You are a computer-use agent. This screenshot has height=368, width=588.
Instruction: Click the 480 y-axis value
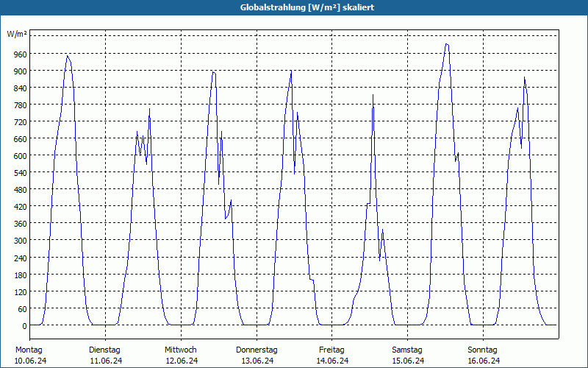20,191
